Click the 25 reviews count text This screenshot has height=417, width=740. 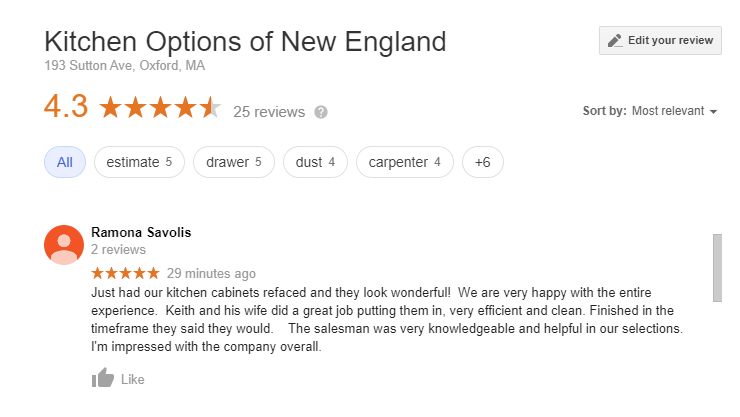point(268,111)
